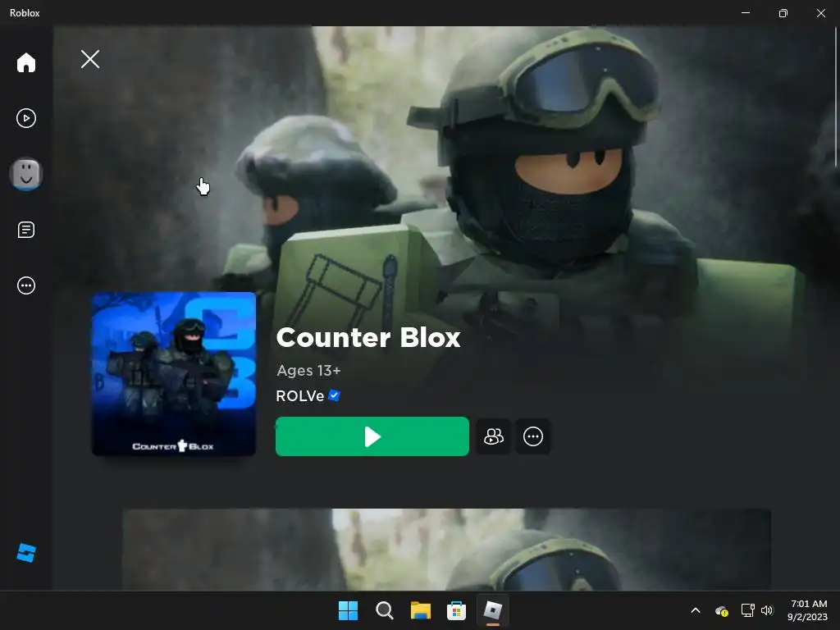Screen dimensions: 840x630
Task: Open the three-dot menu beside Play button
Action: click(x=533, y=436)
